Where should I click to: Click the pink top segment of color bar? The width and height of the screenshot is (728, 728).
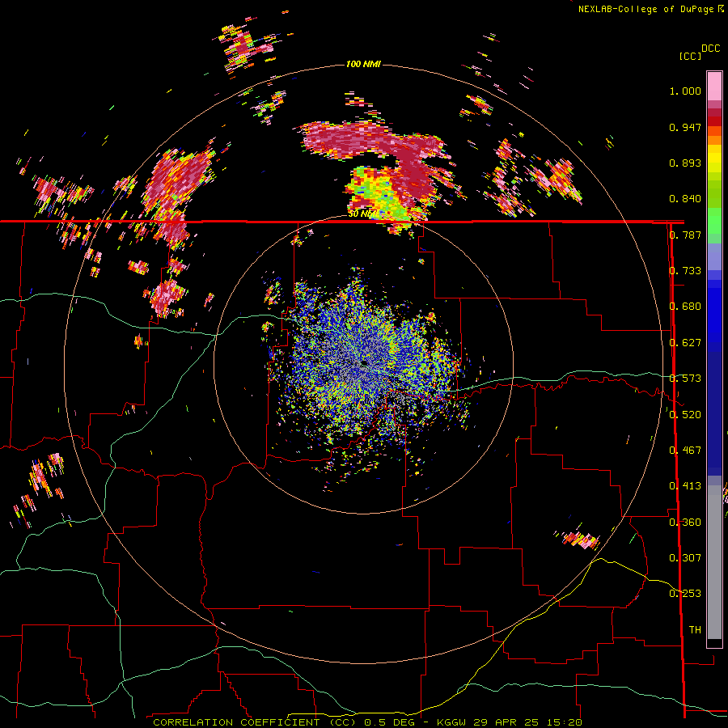click(714, 86)
